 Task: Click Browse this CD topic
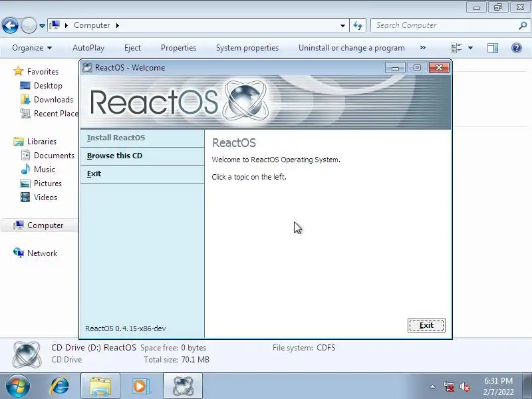pyautogui.click(x=142, y=156)
